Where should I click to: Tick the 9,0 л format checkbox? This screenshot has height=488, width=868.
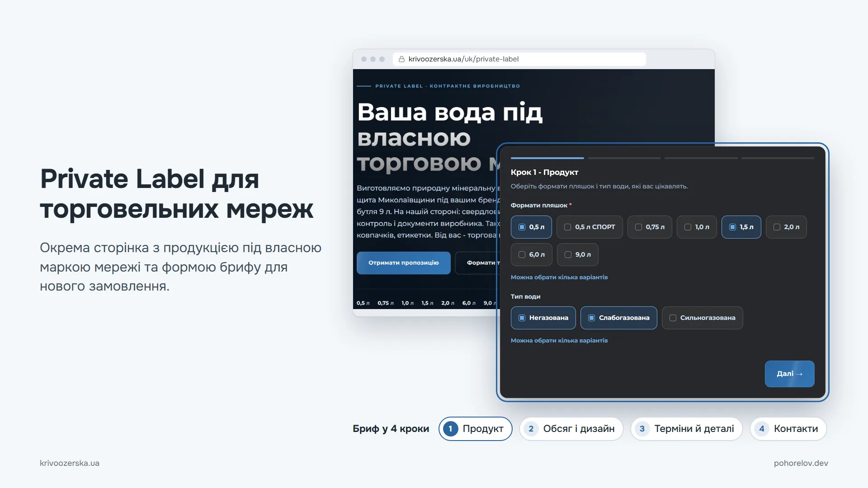tap(578, 254)
